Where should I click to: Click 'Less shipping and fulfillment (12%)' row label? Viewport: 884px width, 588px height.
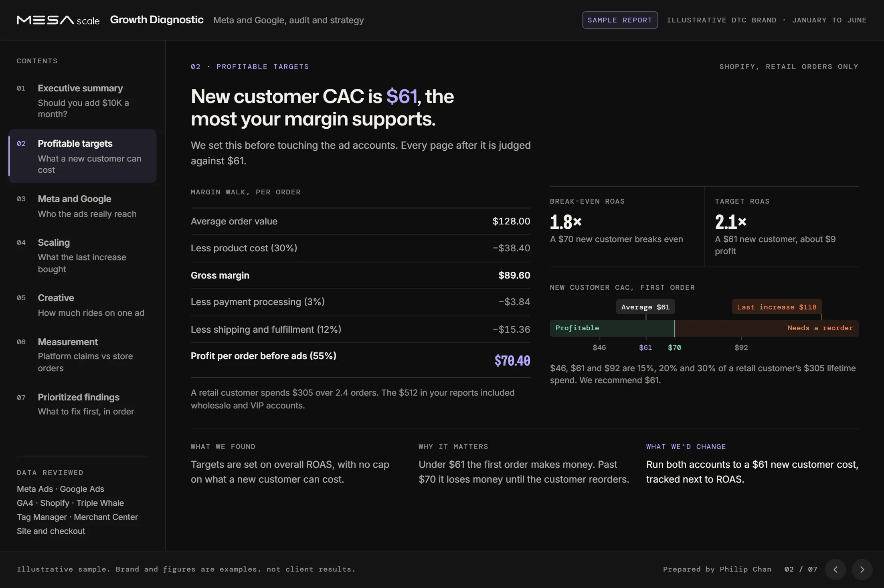[x=266, y=329]
